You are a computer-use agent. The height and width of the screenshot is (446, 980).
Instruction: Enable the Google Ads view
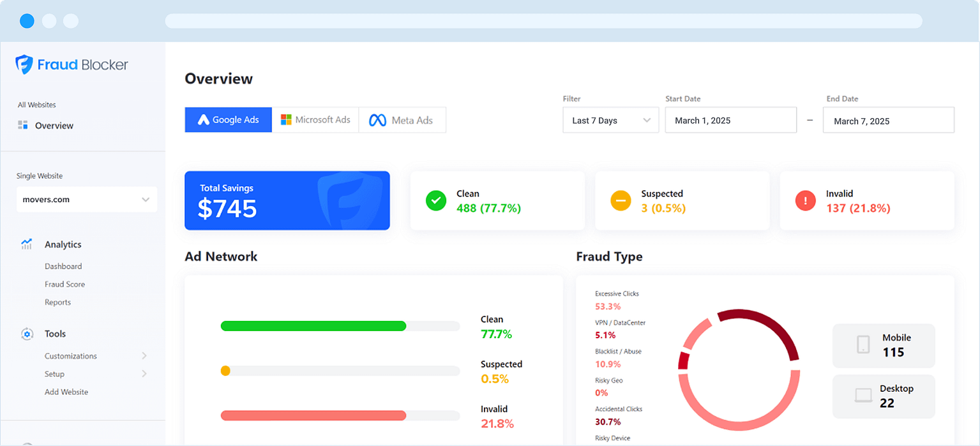[228, 119]
